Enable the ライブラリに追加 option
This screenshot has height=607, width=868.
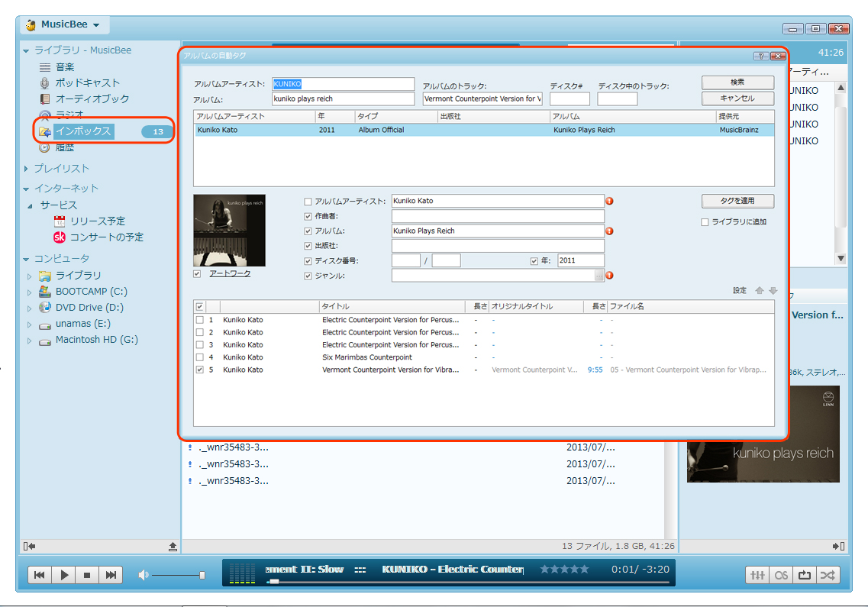coord(705,222)
